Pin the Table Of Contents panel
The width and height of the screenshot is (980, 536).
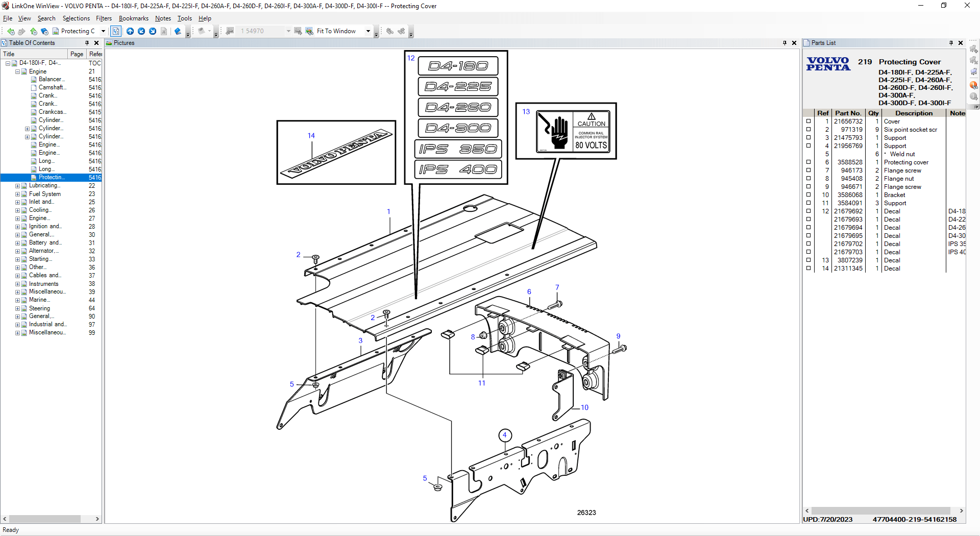[87, 43]
